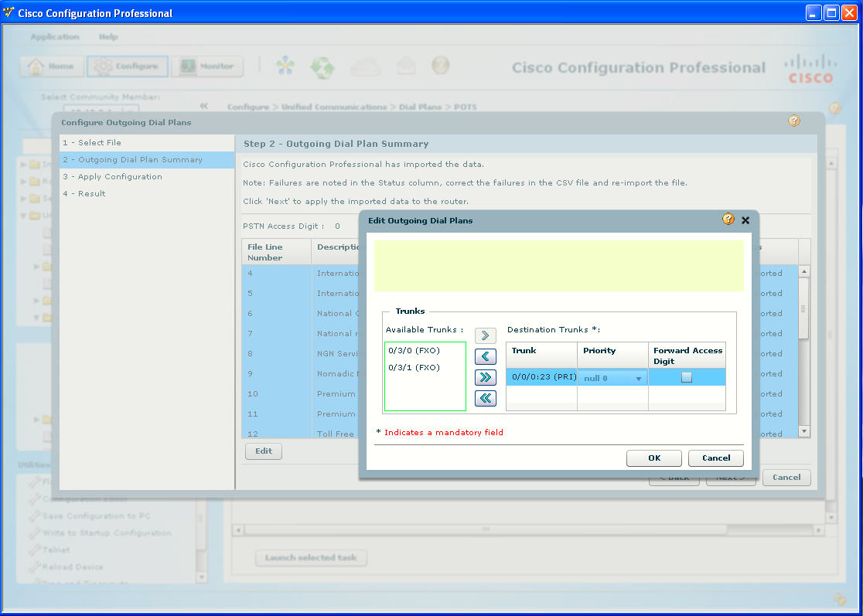Open help in Edit Outgoing Dial Plans dialog
Screen dimensions: 863x616
(x=728, y=220)
